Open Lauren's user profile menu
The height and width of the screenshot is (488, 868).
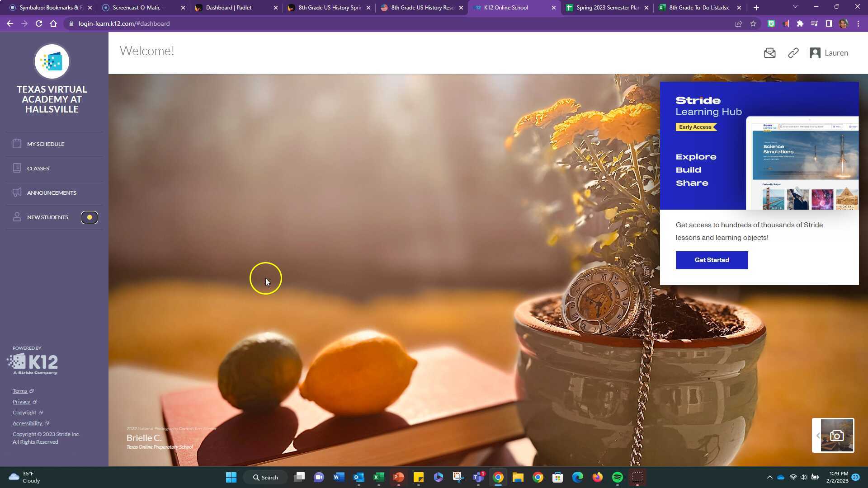tap(829, 53)
